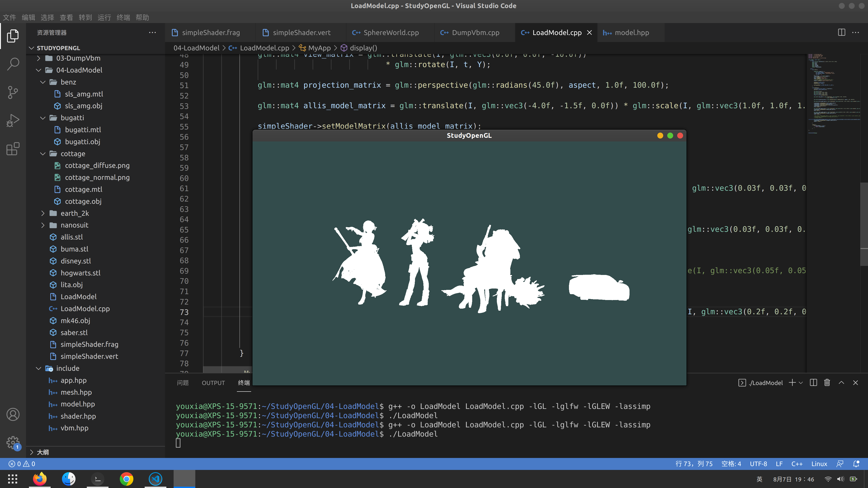
Task: Click the editor vertical scrollbar
Action: (x=864, y=224)
